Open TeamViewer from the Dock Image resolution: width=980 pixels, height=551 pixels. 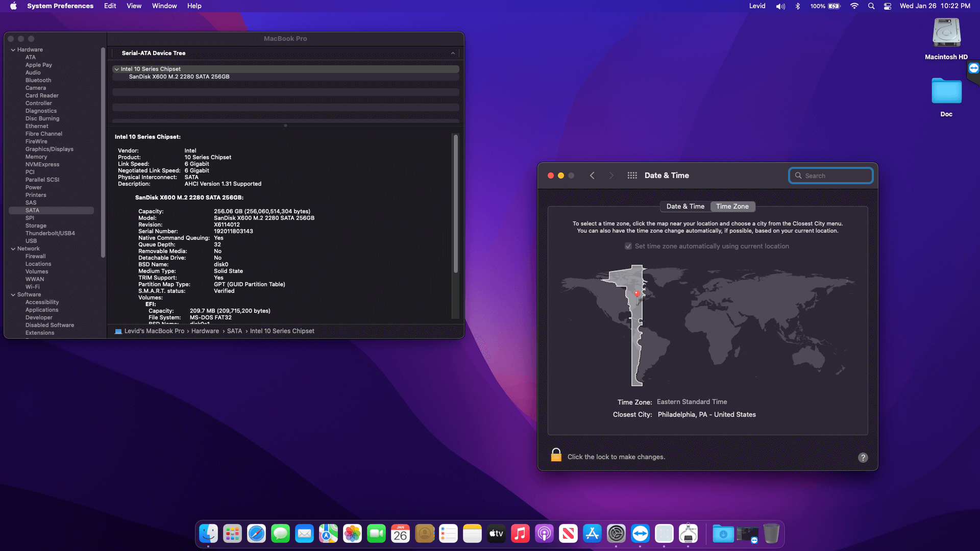pos(640,534)
